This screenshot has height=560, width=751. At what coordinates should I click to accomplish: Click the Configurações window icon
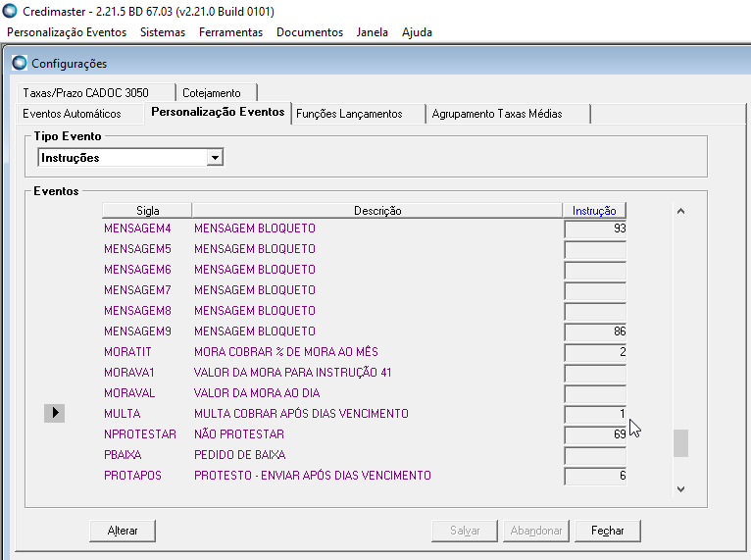20,63
